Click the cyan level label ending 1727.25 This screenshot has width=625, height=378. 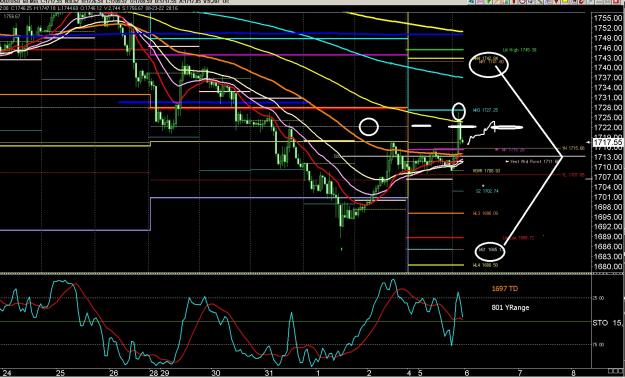[485, 110]
